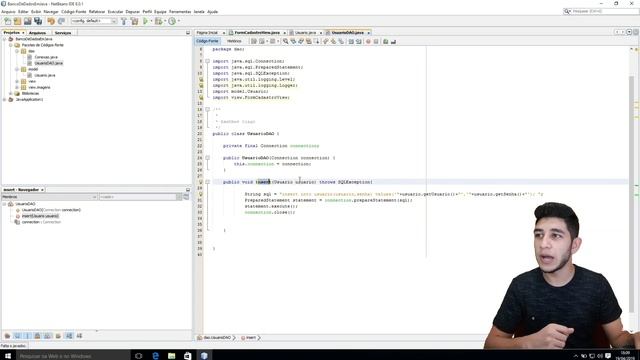Open the empty filter combo box in Navigator
The width and height of the screenshot is (640, 360).
tap(141, 197)
